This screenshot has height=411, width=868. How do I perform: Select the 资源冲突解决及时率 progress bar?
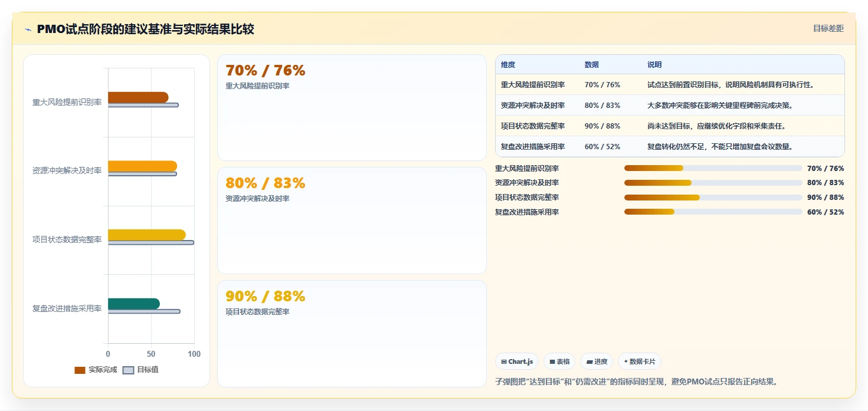coord(713,183)
